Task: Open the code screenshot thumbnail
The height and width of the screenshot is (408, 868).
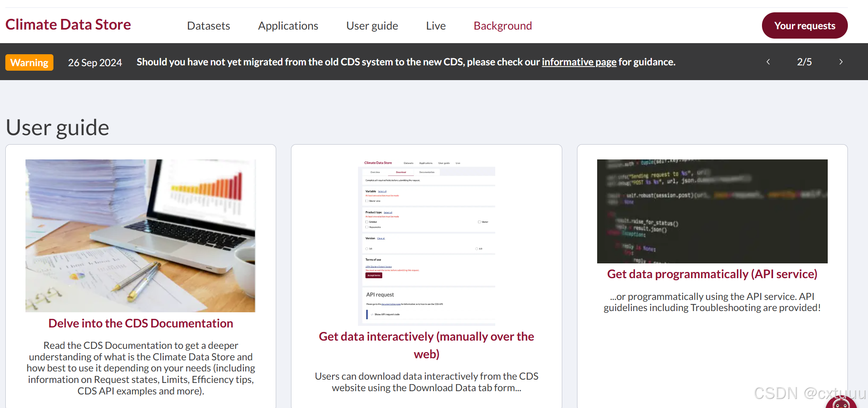Action: point(712,211)
